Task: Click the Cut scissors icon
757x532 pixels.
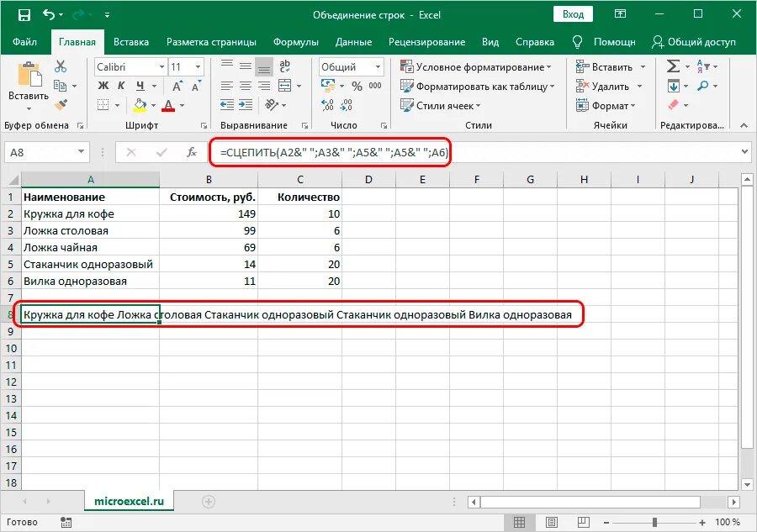Action: click(61, 66)
